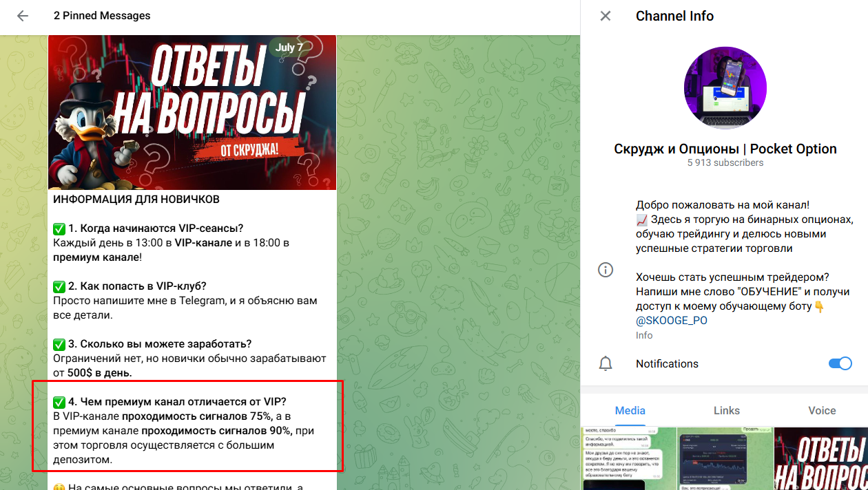Click the '2 Pinned Messages' header title
This screenshot has height=490, width=868.
[102, 16]
